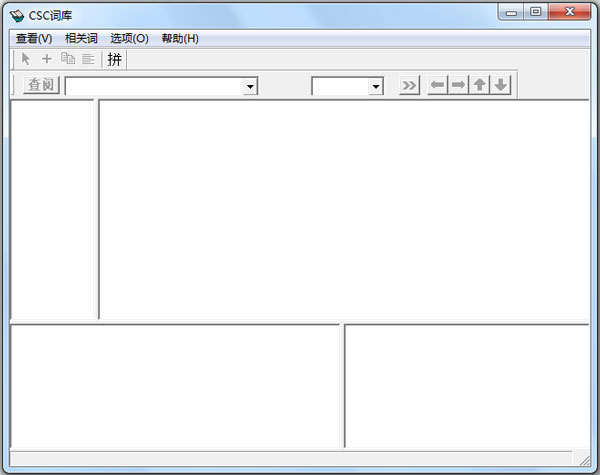
Task: Click the double-chevron forward button
Action: [409, 85]
